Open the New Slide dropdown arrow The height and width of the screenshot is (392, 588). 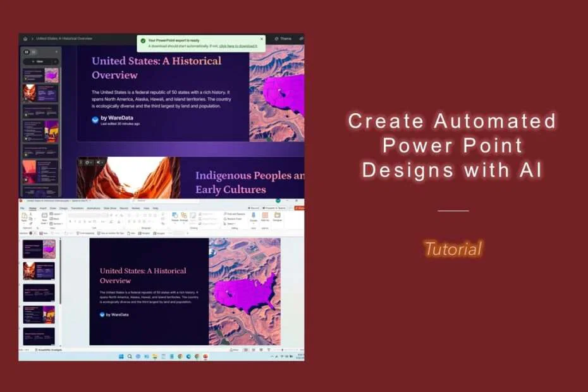pos(47,222)
